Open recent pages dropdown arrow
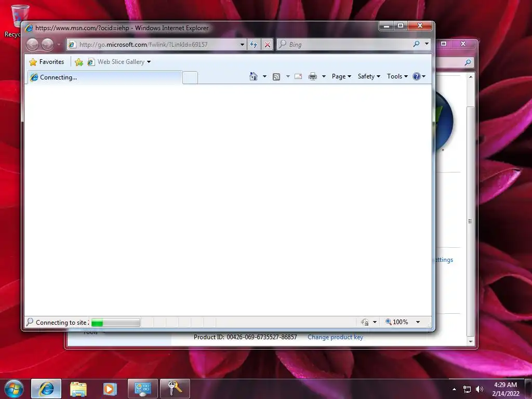 pos(59,45)
